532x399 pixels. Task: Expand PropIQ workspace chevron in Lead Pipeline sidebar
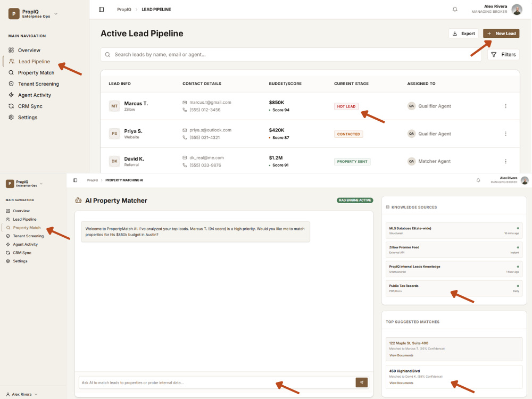(56, 14)
